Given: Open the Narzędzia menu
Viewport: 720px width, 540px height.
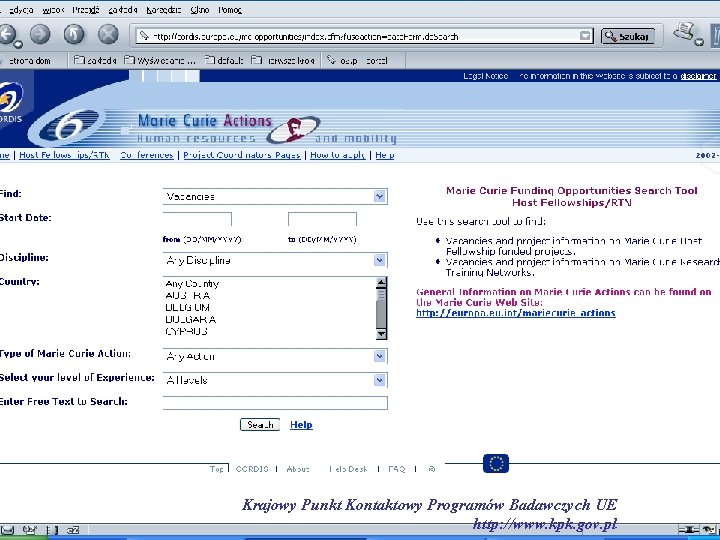Looking at the screenshot, I should [163, 10].
